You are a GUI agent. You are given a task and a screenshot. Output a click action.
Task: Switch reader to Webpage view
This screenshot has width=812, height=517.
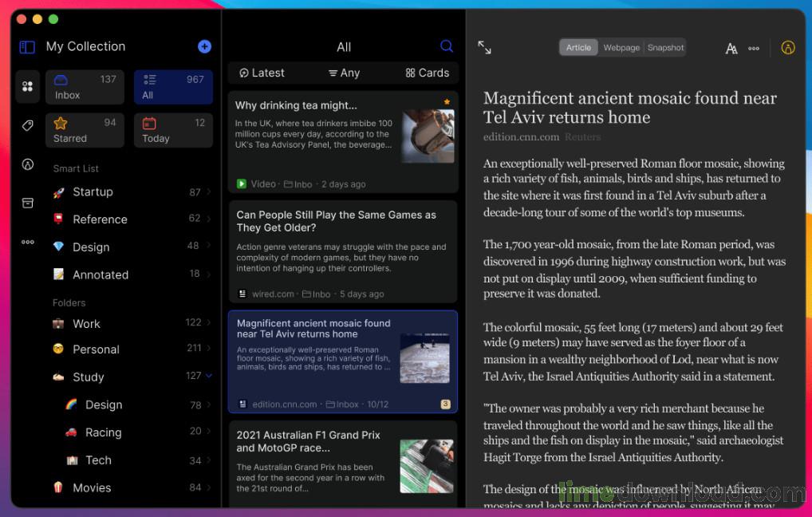pos(621,48)
